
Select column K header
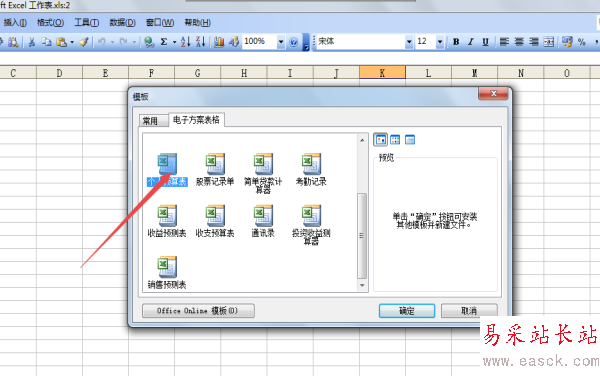coord(382,73)
